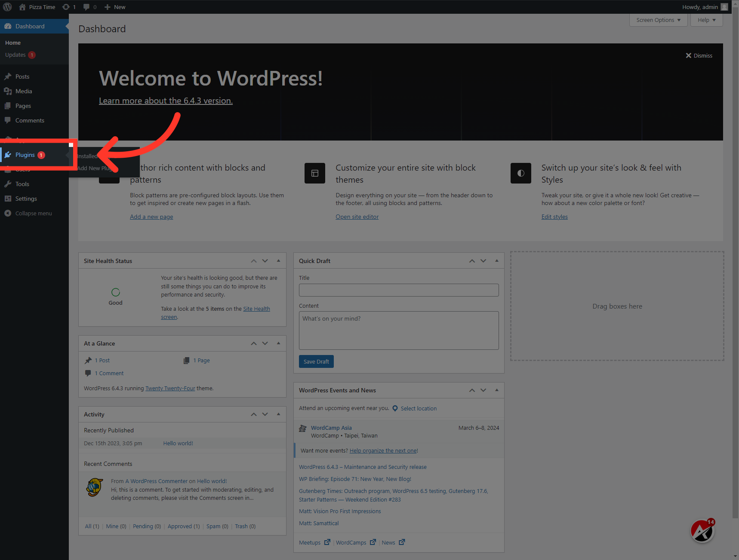This screenshot has height=560, width=739.
Task: Click the Save Draft button
Action: coord(316,361)
